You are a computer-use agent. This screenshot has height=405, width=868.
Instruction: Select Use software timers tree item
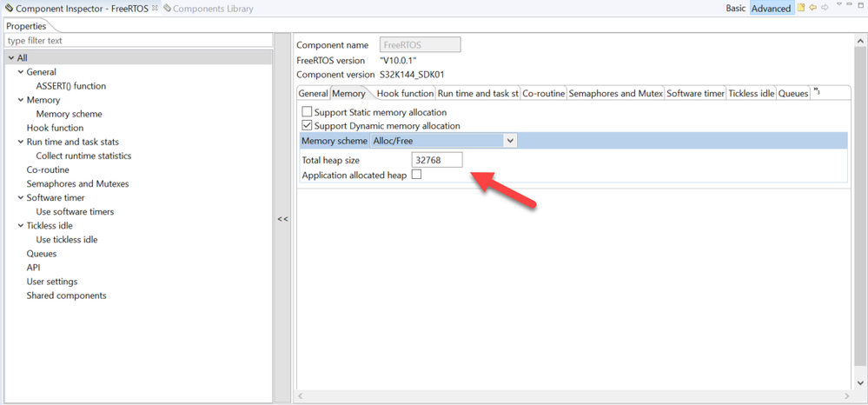pos(76,212)
